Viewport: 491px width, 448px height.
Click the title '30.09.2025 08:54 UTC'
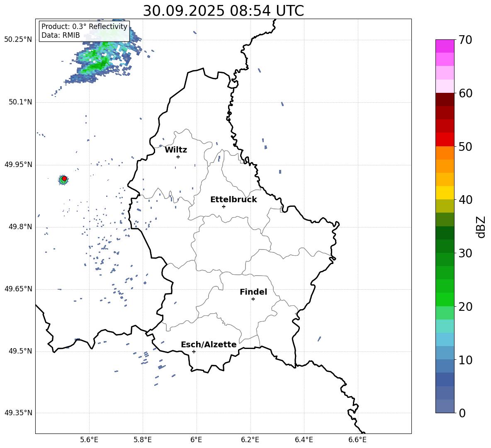pos(223,11)
